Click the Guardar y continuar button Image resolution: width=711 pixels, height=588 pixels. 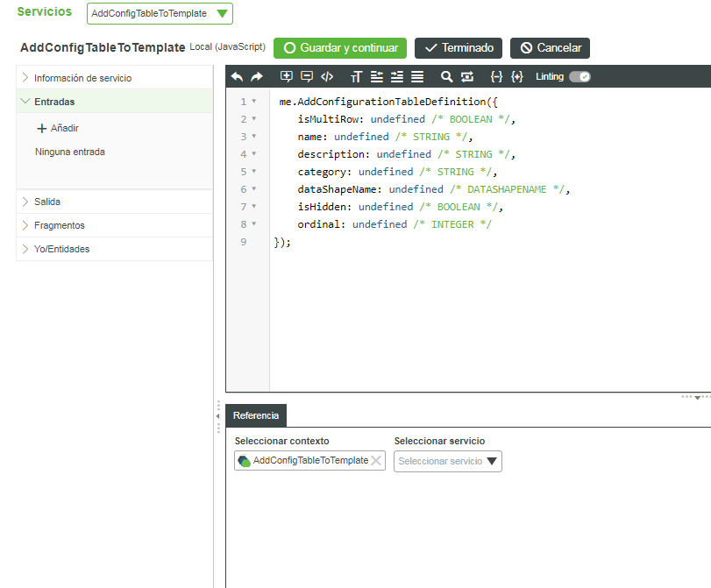(340, 48)
